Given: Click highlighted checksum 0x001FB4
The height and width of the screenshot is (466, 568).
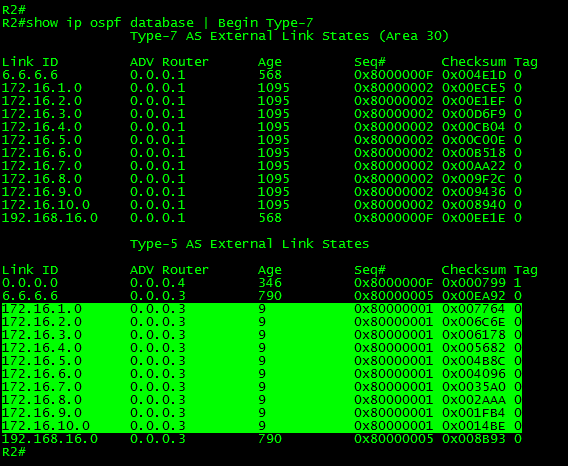Looking at the screenshot, I should coord(473,413).
